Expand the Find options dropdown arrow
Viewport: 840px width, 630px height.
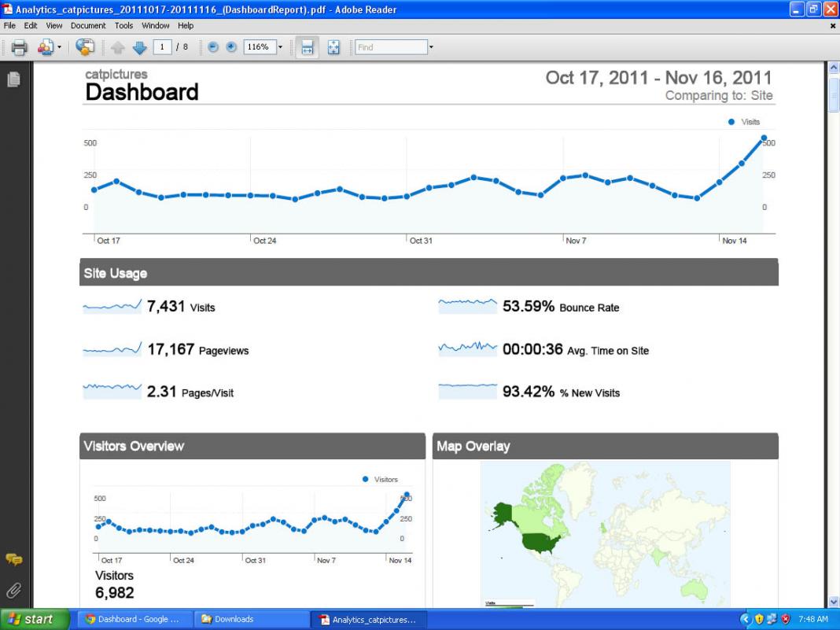(x=431, y=47)
